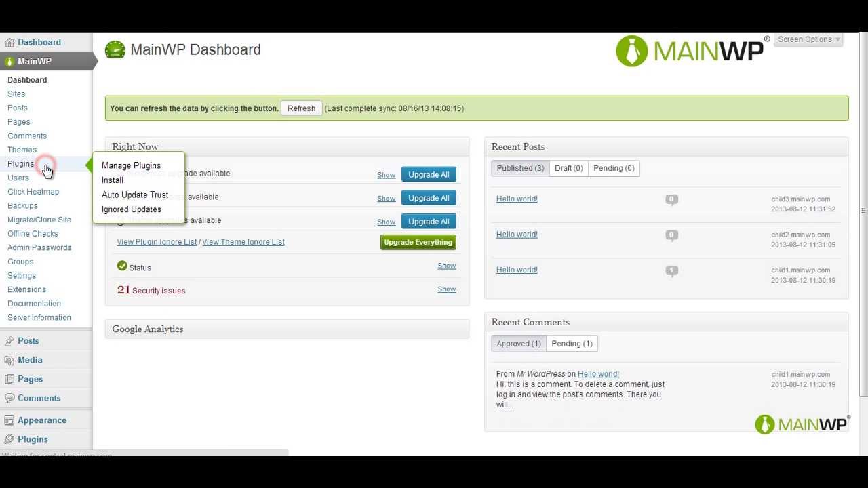Select Install from Plugins flyout menu
This screenshot has height=488, width=868.
(113, 180)
